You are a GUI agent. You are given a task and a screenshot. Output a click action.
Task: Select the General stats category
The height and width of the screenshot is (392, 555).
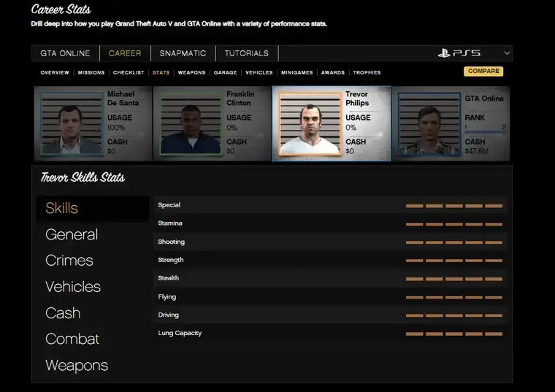(x=72, y=234)
